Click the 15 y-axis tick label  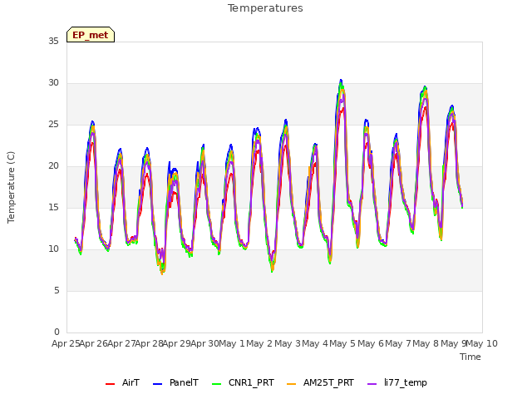[x=53, y=207]
